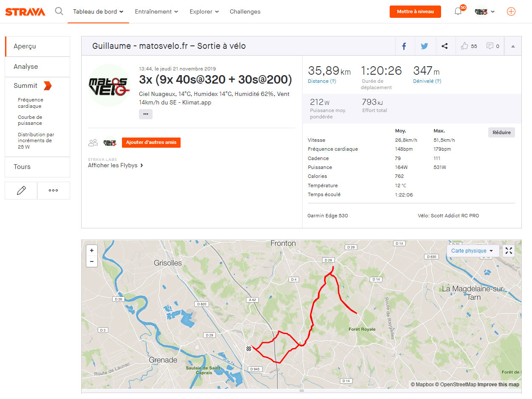Share activity on Twitter

pos(424,46)
